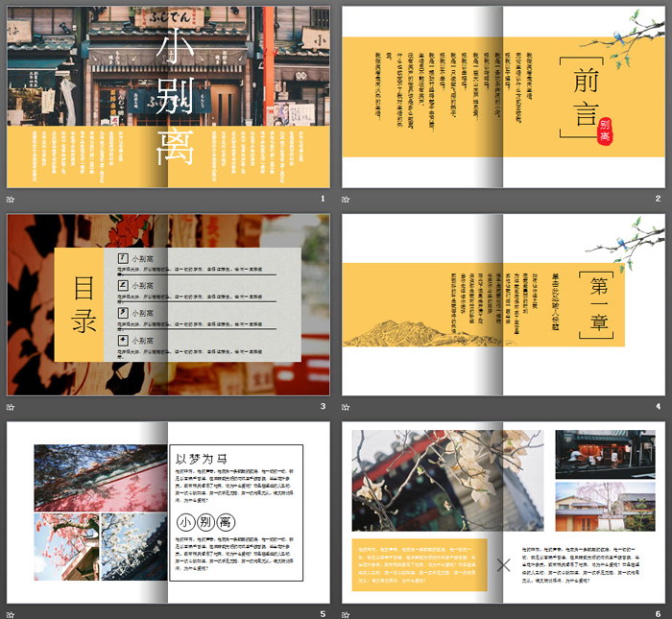Select the yellow 目录 panel on slide 3
This screenshot has height=619, width=672.
84,304
